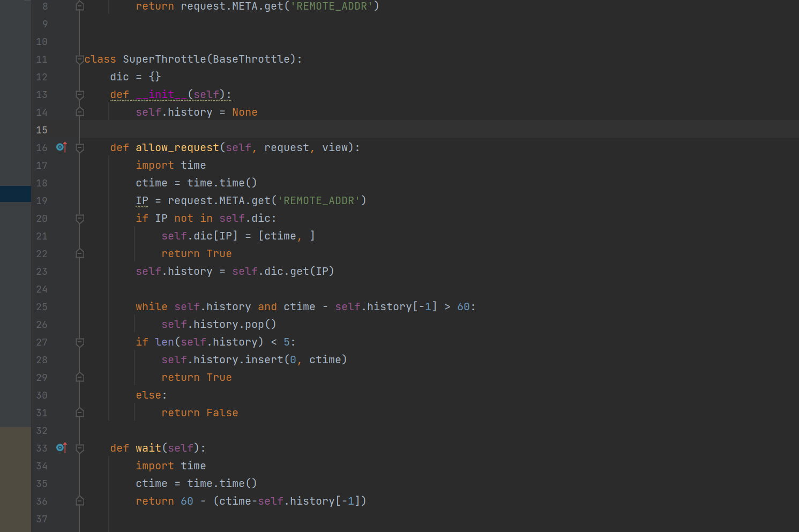Click 'time.time()' on line 18

click(222, 183)
